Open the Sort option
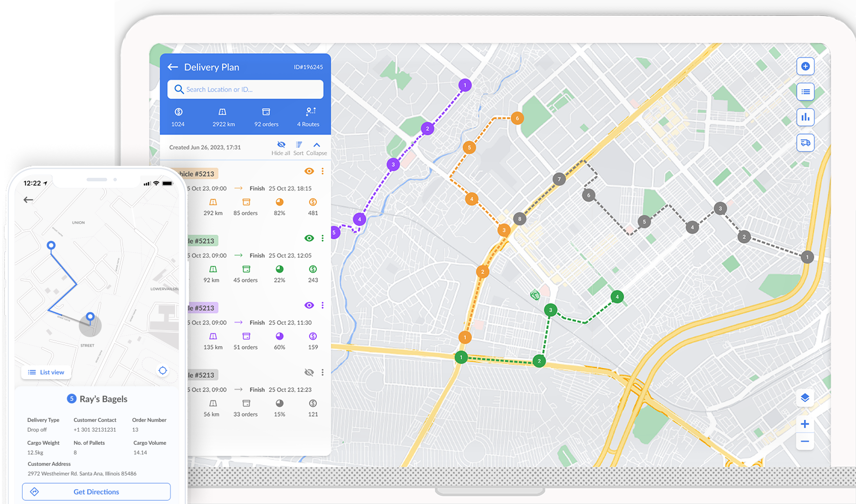The width and height of the screenshot is (856, 504). tap(298, 148)
